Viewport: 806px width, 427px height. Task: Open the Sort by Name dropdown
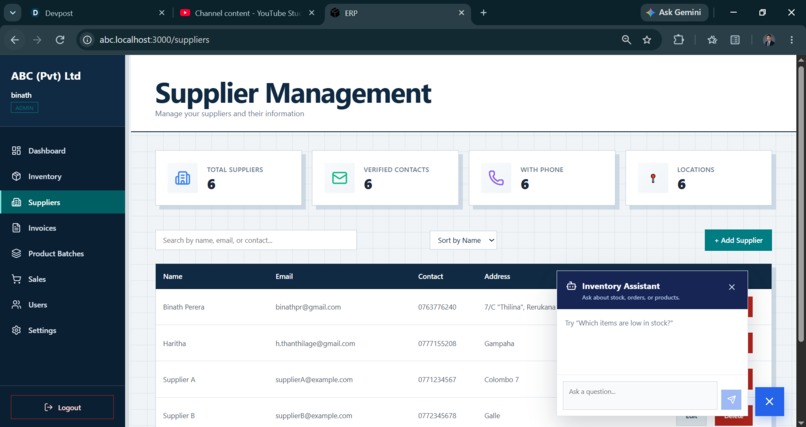(463, 240)
